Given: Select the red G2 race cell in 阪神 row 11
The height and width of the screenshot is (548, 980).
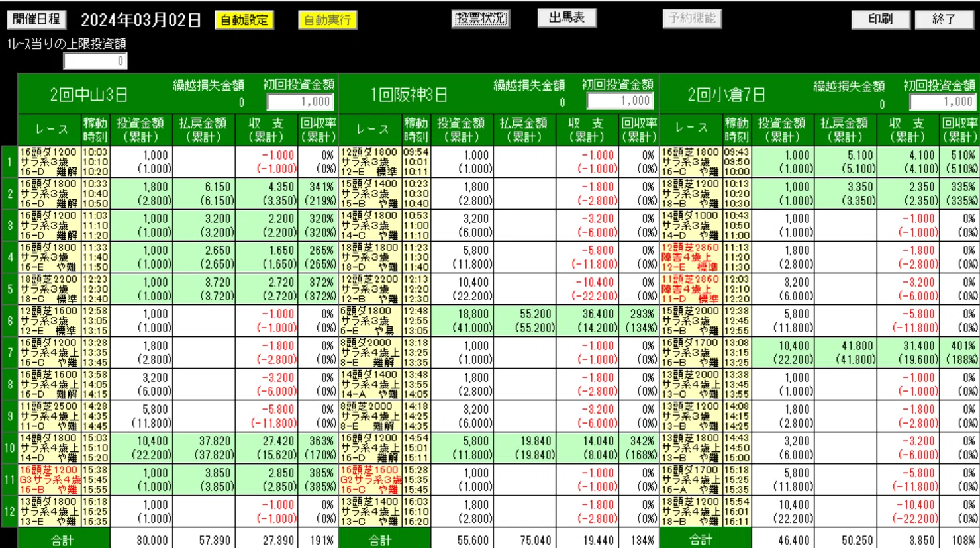Looking at the screenshot, I should [x=370, y=480].
